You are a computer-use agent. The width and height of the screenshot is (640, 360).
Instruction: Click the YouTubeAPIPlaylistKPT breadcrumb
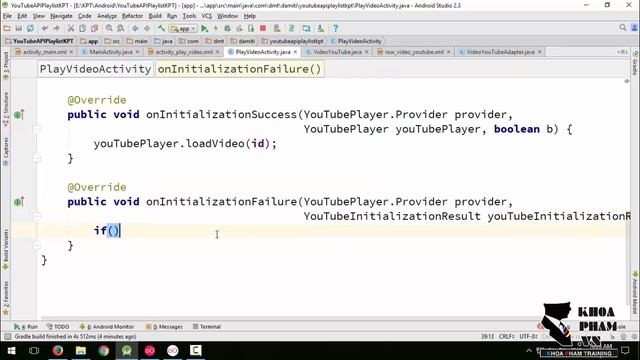tap(39, 41)
